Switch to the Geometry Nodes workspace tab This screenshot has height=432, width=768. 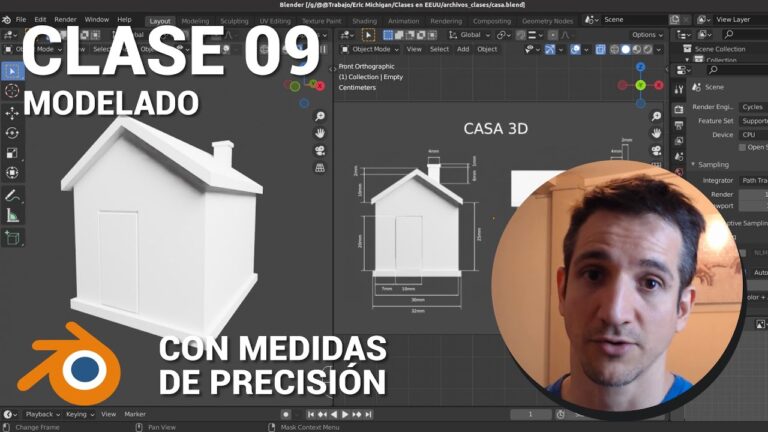click(x=547, y=21)
